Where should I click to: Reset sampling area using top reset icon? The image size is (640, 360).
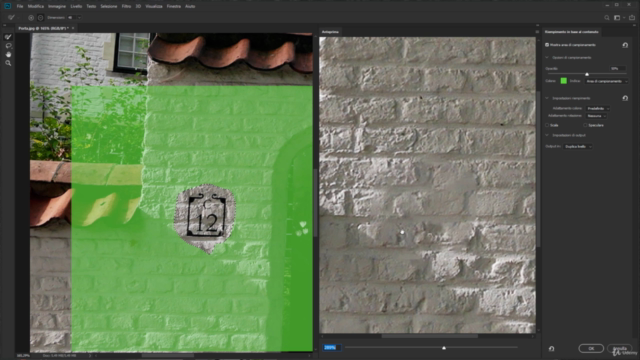[x=625, y=45]
